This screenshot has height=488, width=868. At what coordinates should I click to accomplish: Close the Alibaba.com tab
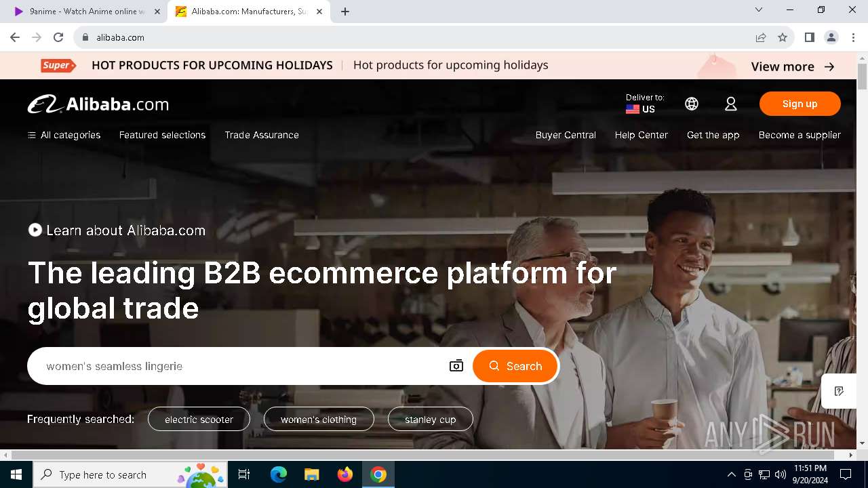pyautogui.click(x=319, y=12)
